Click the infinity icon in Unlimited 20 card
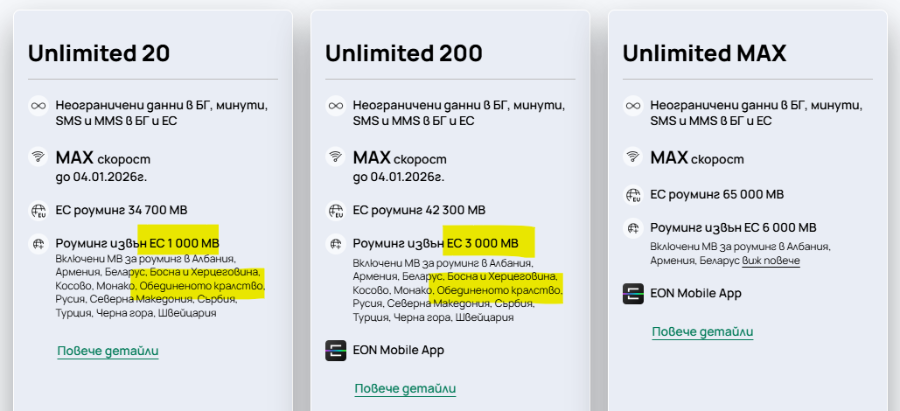This screenshot has height=411, width=900. tap(38, 106)
